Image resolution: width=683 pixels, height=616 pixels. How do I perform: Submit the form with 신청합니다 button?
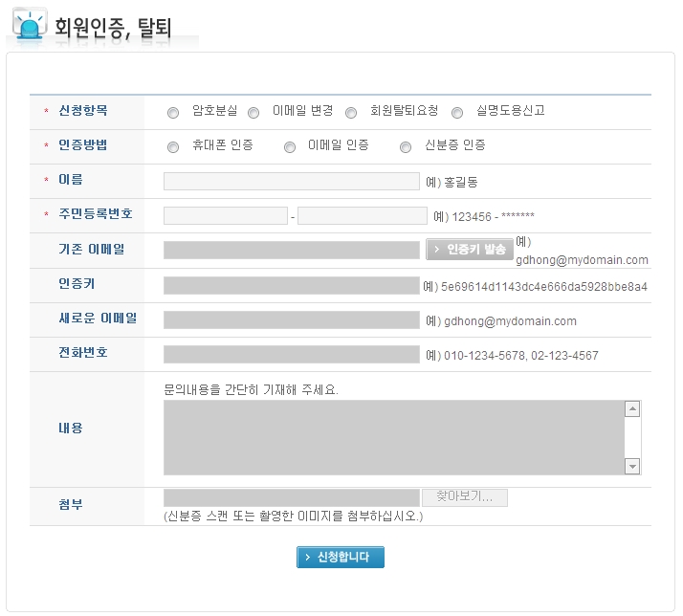click(340, 558)
